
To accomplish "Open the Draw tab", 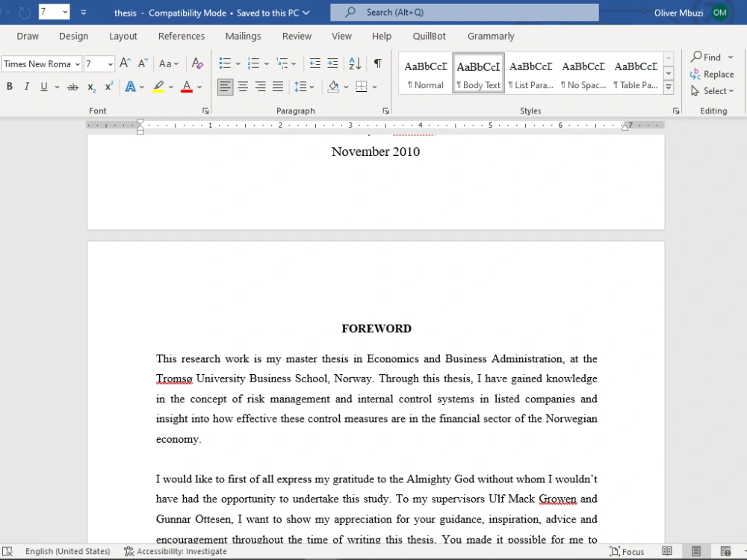I will point(28,36).
